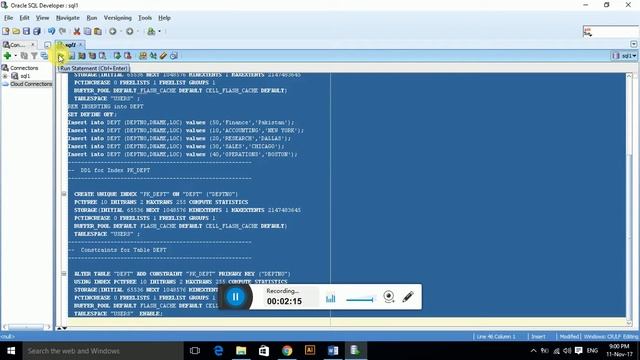Click the Insert mode status bar entry
The height and width of the screenshot is (360, 640).
(x=538, y=336)
